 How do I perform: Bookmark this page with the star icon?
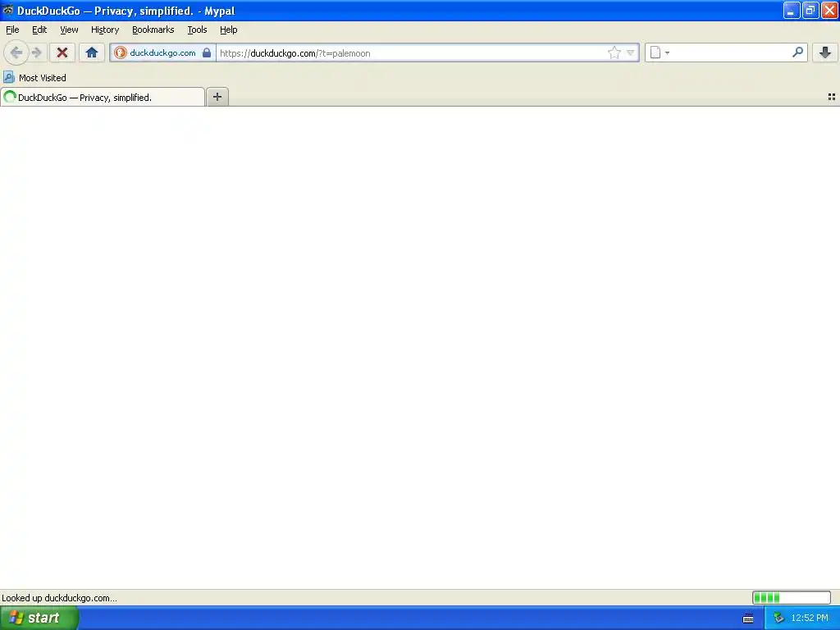pos(614,52)
